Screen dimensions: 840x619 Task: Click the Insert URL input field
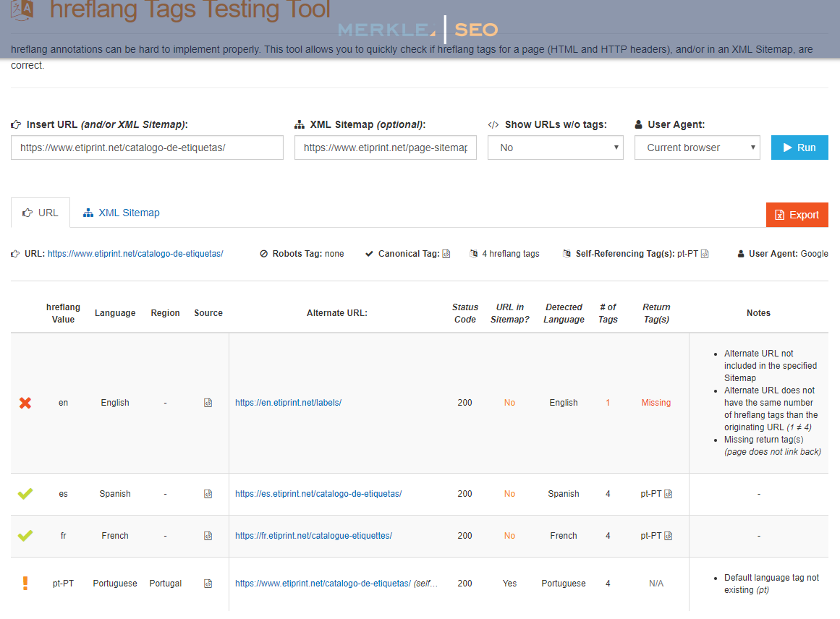[x=147, y=148]
